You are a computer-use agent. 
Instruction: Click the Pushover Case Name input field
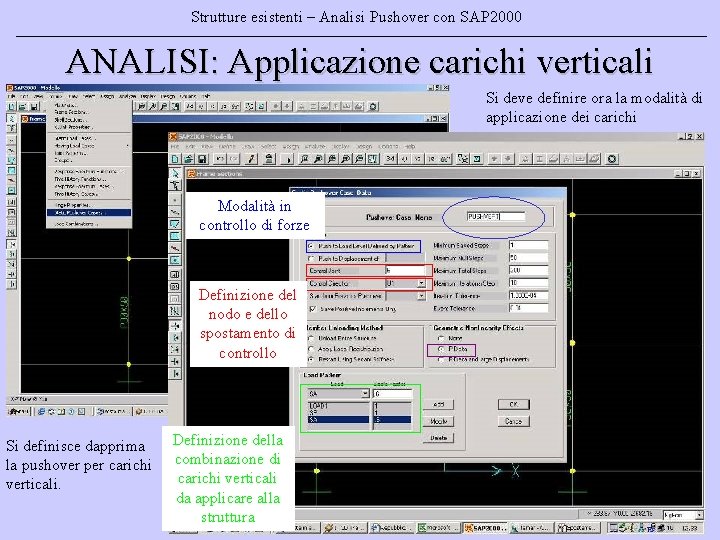(x=495, y=216)
